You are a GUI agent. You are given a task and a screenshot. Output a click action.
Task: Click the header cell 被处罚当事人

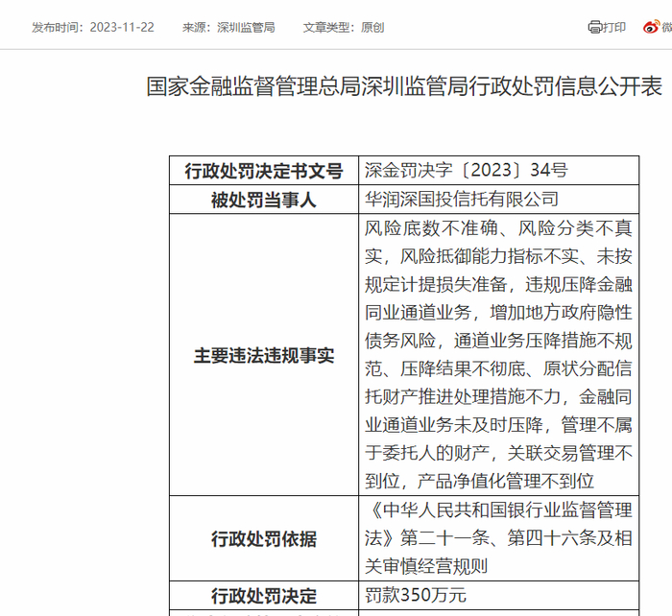point(264,200)
